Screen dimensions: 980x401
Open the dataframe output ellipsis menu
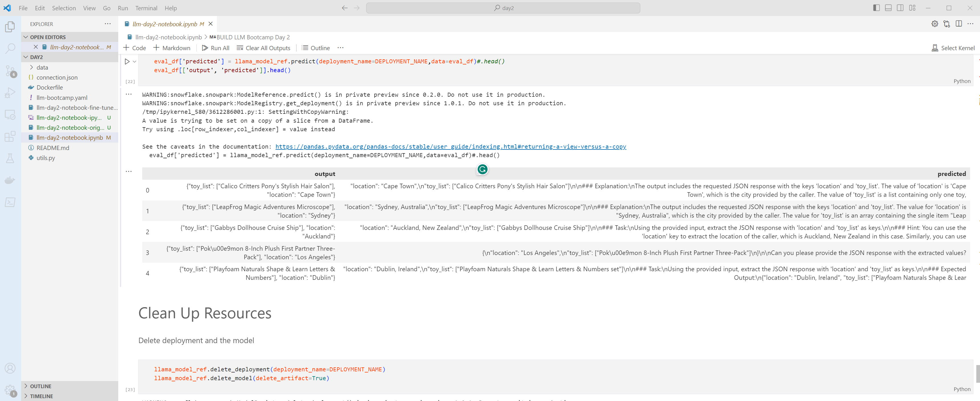click(x=129, y=171)
